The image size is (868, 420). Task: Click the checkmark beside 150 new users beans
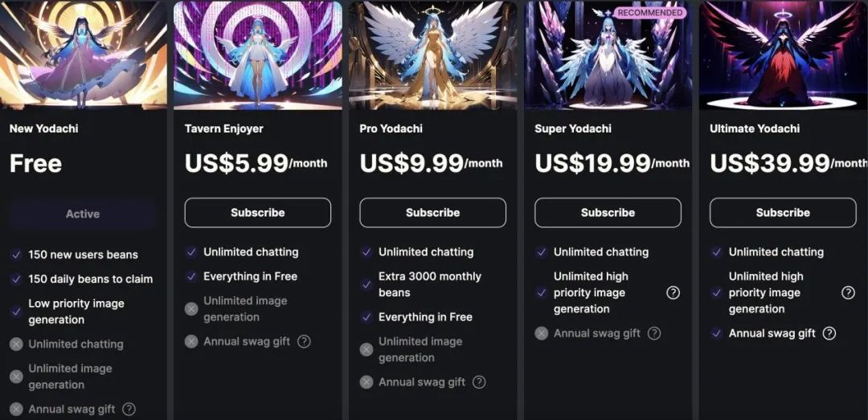[16, 255]
